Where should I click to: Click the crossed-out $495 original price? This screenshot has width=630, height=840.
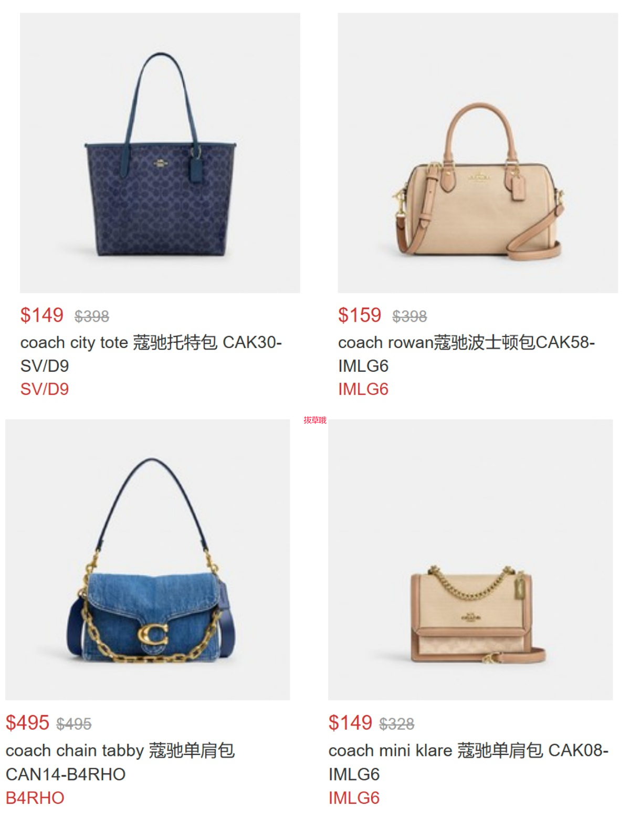pos(74,724)
